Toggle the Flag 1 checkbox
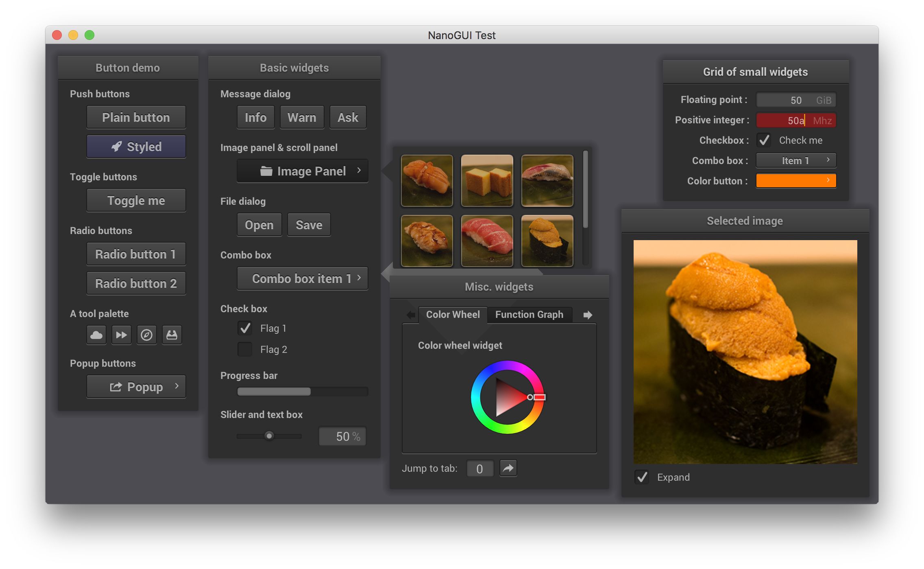The width and height of the screenshot is (924, 569). tap(245, 327)
